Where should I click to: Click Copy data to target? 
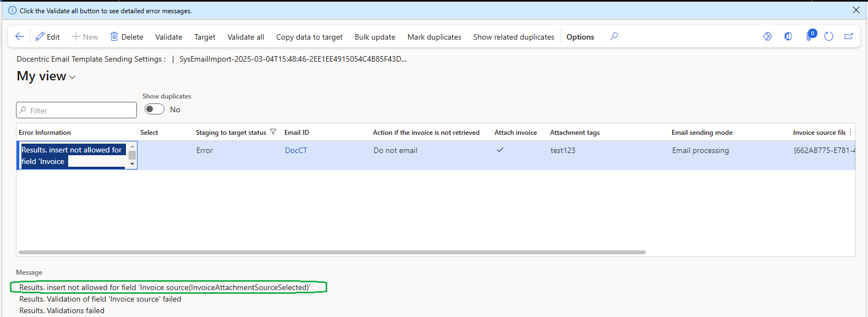pyautogui.click(x=309, y=37)
